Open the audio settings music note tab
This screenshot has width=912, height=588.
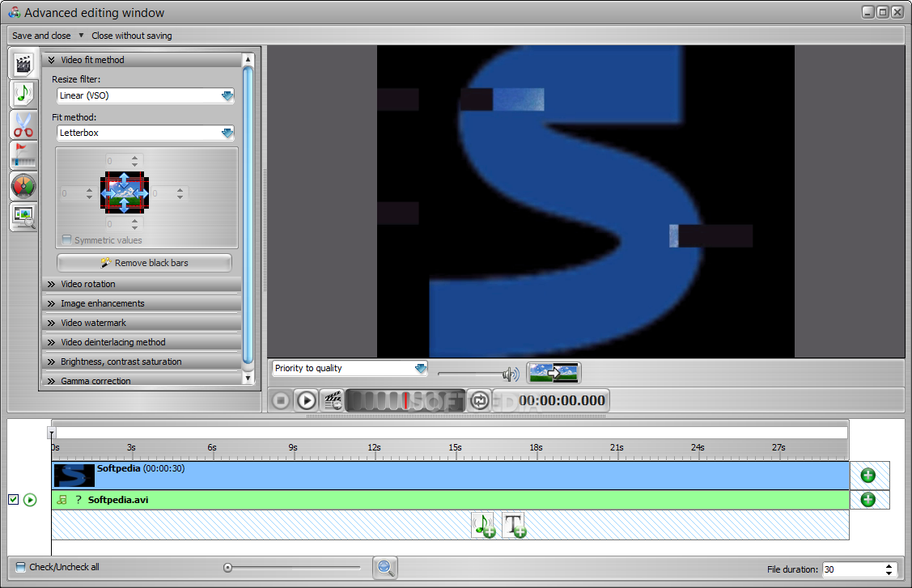click(x=23, y=93)
